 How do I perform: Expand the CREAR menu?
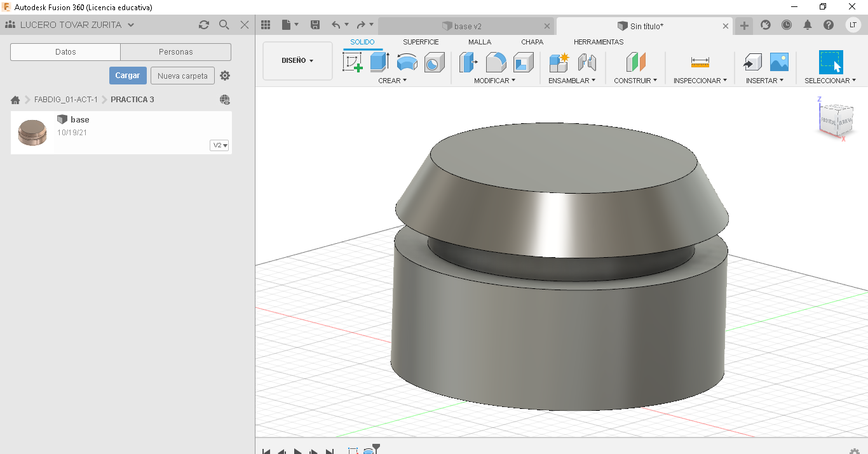pyautogui.click(x=393, y=81)
